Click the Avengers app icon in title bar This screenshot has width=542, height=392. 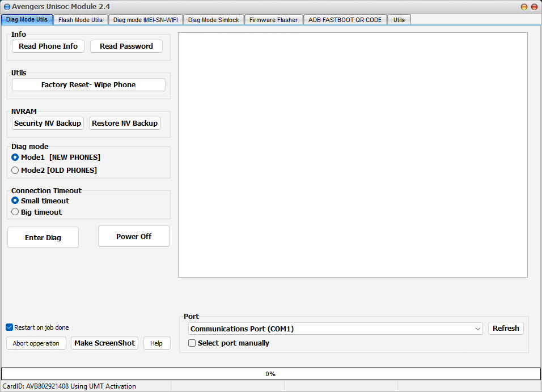click(x=7, y=7)
